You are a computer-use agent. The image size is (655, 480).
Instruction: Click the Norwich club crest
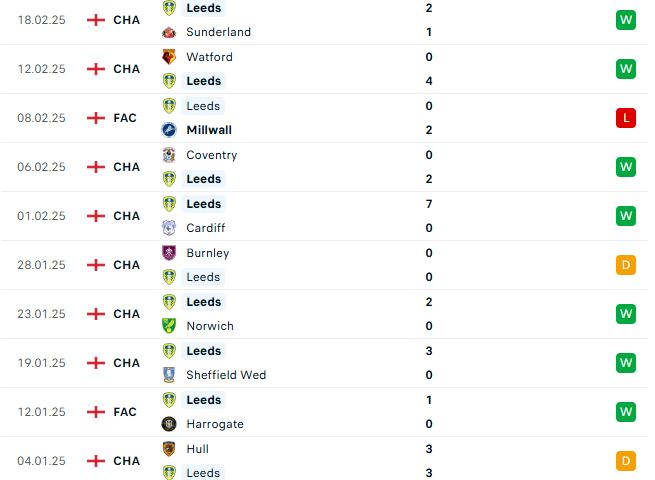(169, 326)
